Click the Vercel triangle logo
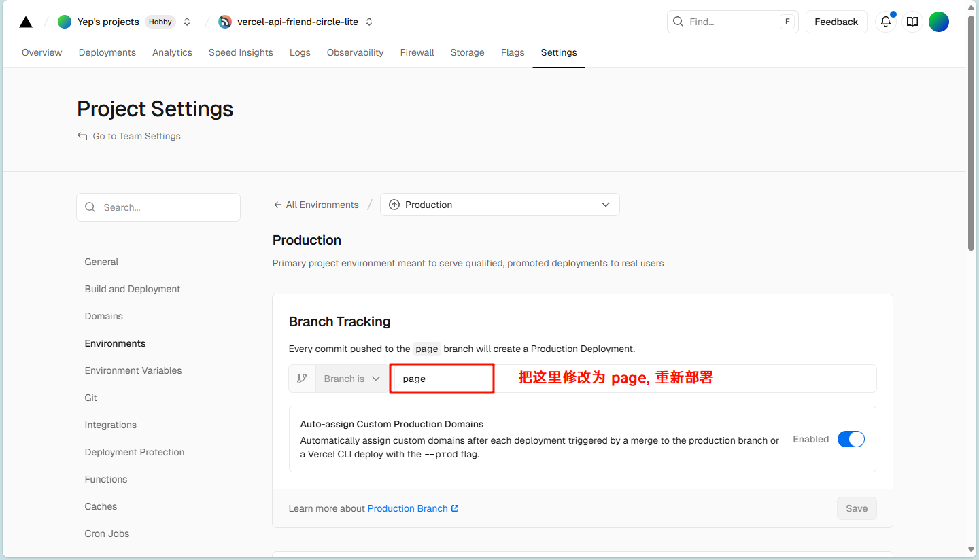Screen dimensions: 979x560 coord(26,22)
